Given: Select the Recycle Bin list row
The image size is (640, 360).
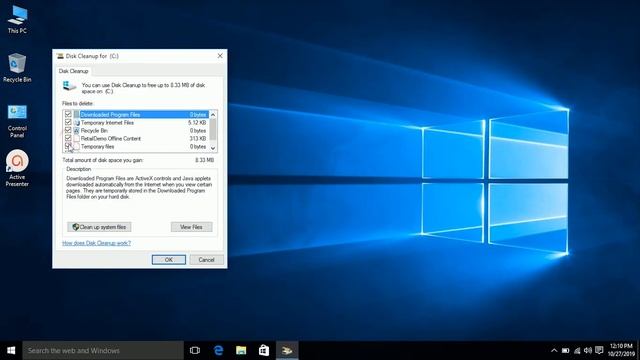Looking at the screenshot, I should pos(136,131).
